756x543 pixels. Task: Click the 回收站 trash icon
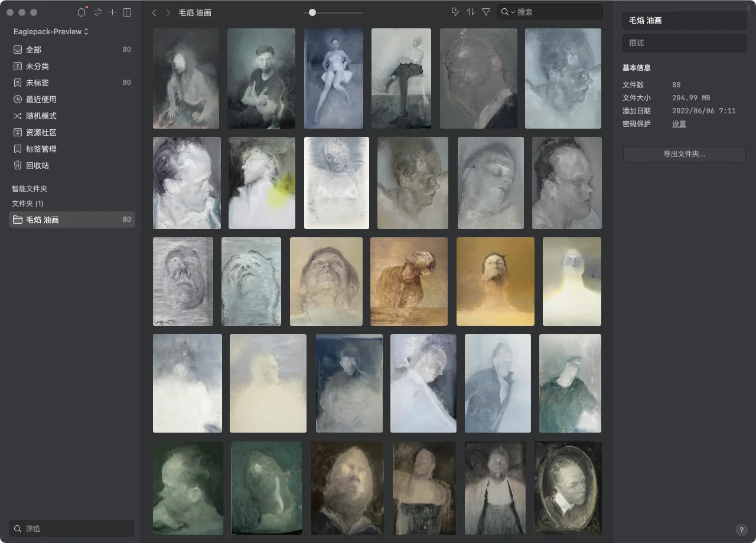click(18, 165)
